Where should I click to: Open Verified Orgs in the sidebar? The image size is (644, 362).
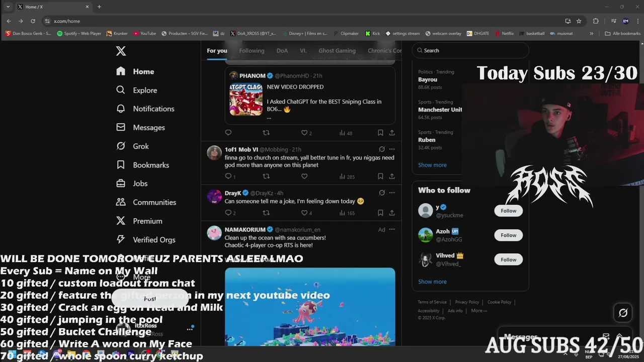[146, 240]
